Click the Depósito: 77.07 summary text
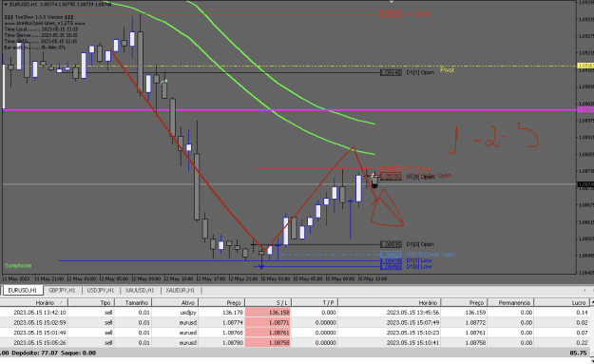The width and height of the screenshot is (594, 364). (34, 353)
